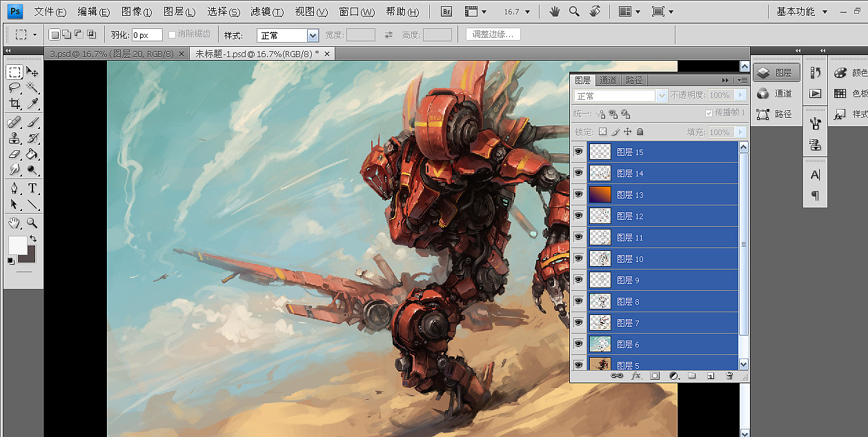Select the Crop tool
This screenshot has height=437, width=868.
(14, 104)
